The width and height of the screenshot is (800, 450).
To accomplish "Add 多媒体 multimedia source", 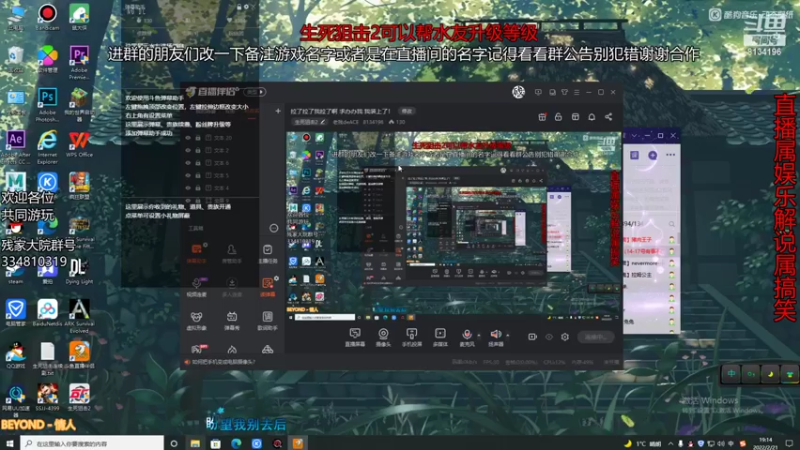I will coord(440,337).
